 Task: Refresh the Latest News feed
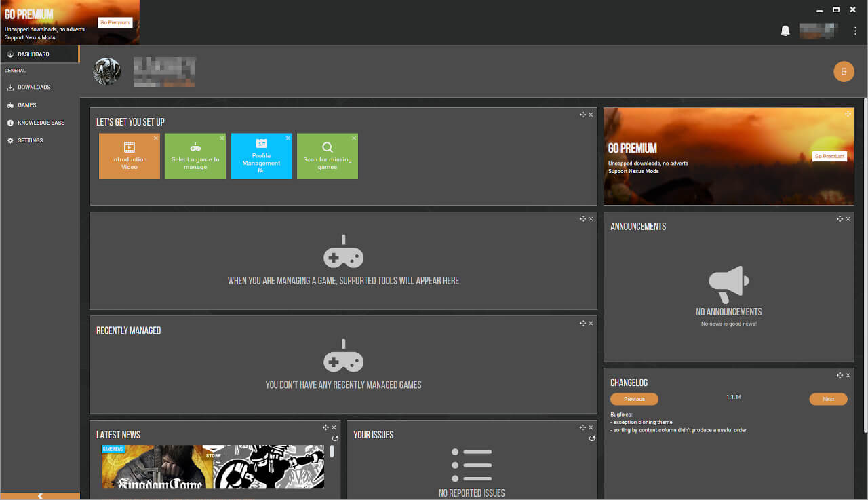(335, 438)
